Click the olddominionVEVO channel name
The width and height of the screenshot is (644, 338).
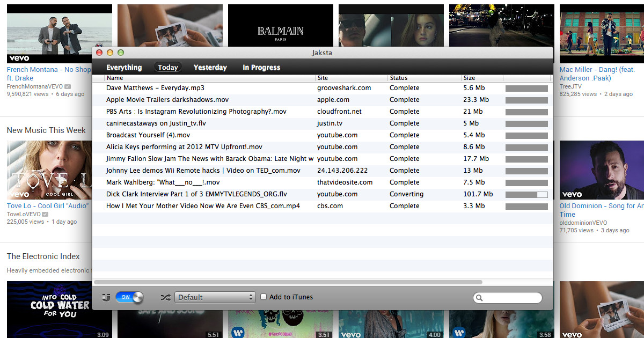583,223
